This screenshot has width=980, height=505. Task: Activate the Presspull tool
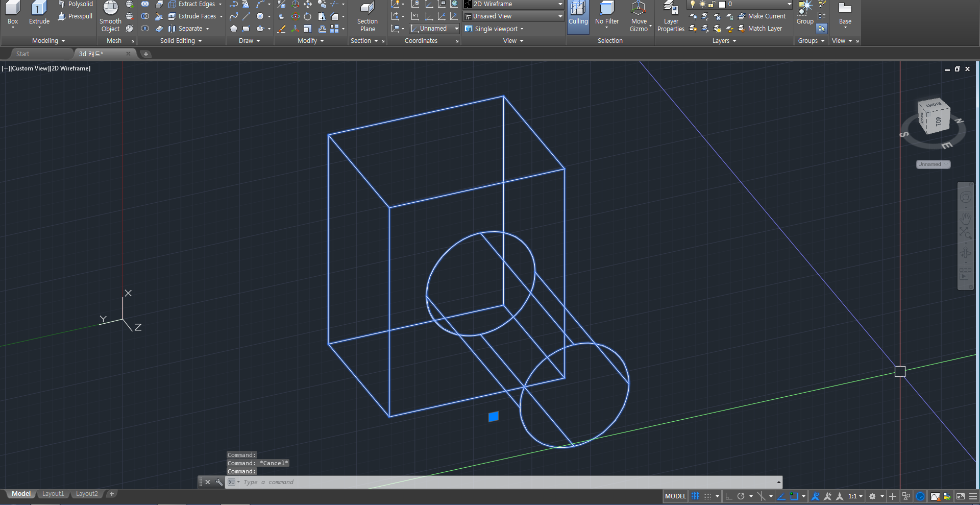(x=76, y=16)
